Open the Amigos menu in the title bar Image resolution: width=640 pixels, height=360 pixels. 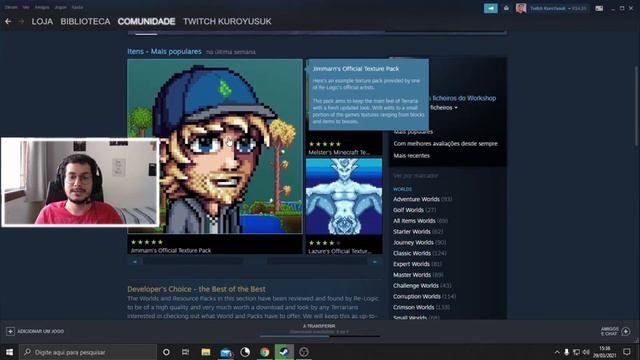(x=42, y=7)
